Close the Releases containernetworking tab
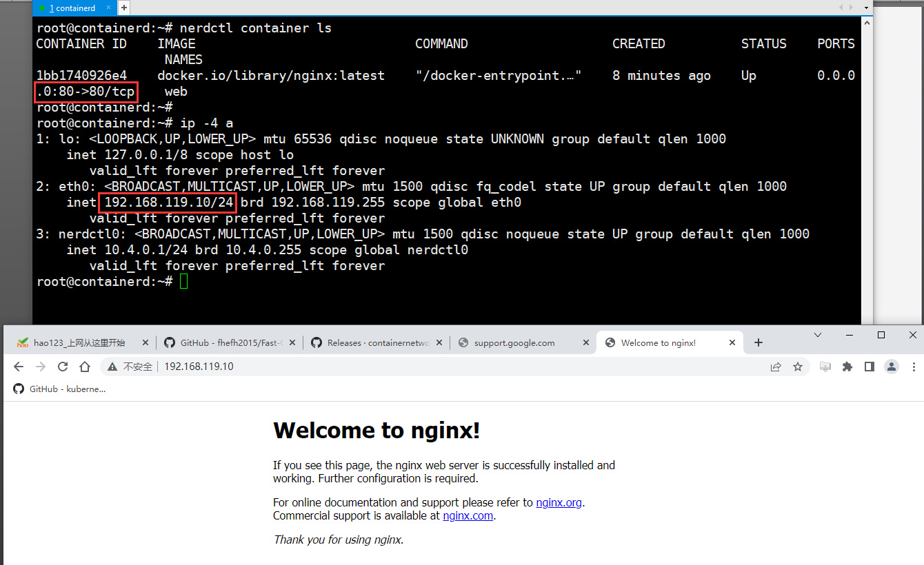Image resolution: width=924 pixels, height=565 pixels. point(439,342)
